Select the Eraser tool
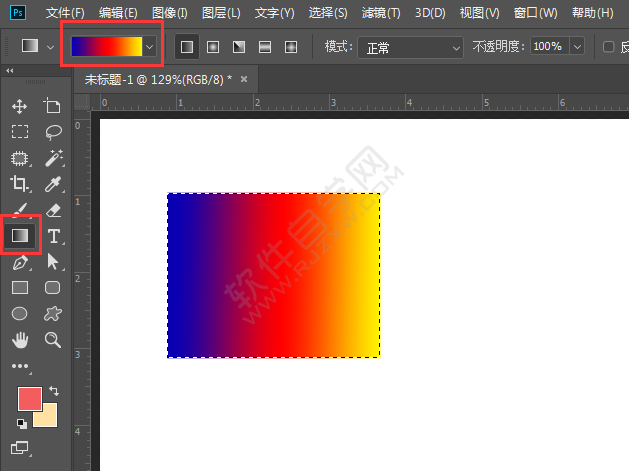The width and height of the screenshot is (629, 471). 53,210
